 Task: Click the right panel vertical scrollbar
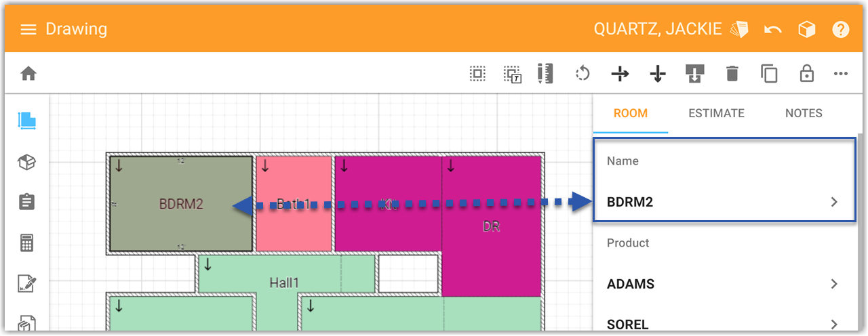click(861, 230)
